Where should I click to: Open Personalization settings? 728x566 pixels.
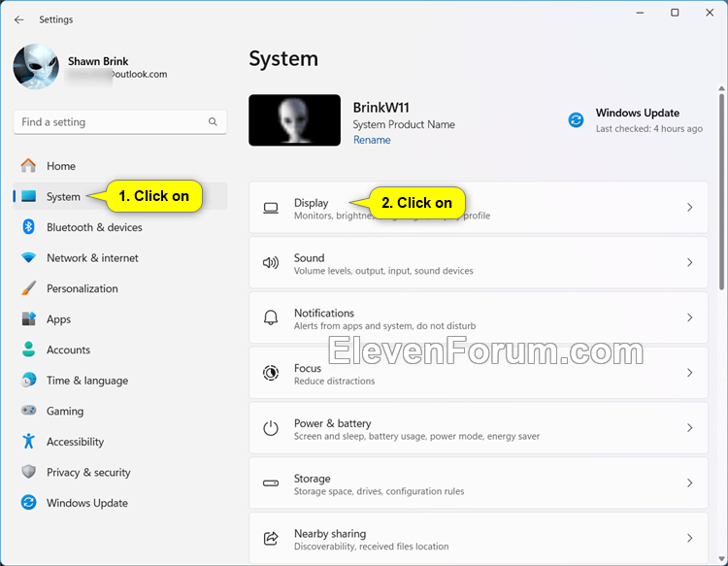click(83, 288)
